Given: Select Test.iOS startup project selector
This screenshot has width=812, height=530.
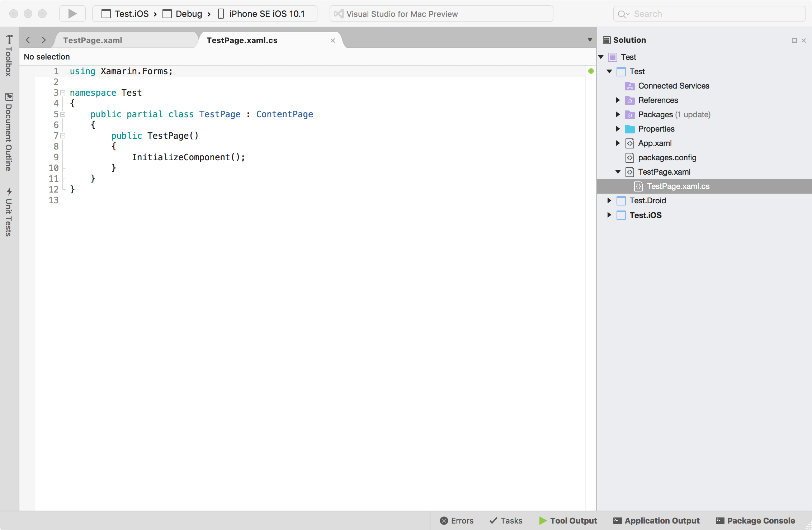Looking at the screenshot, I should click(x=125, y=14).
